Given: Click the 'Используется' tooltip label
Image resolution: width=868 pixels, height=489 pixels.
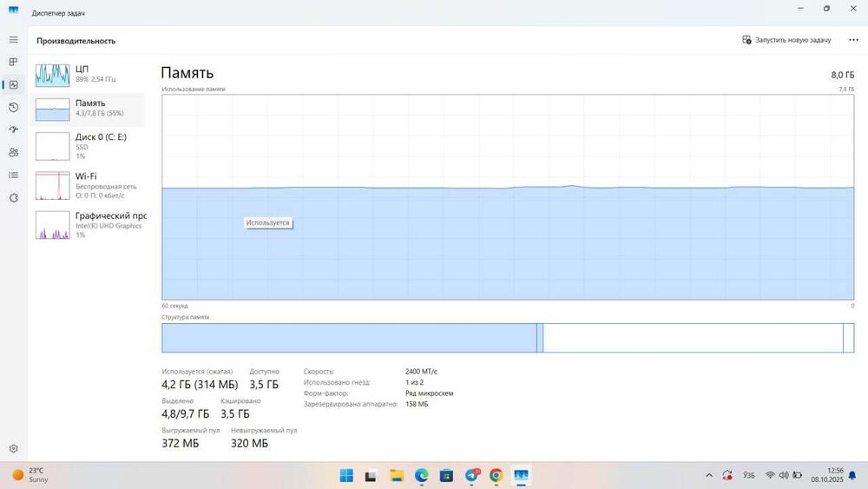Looking at the screenshot, I should 268,222.
